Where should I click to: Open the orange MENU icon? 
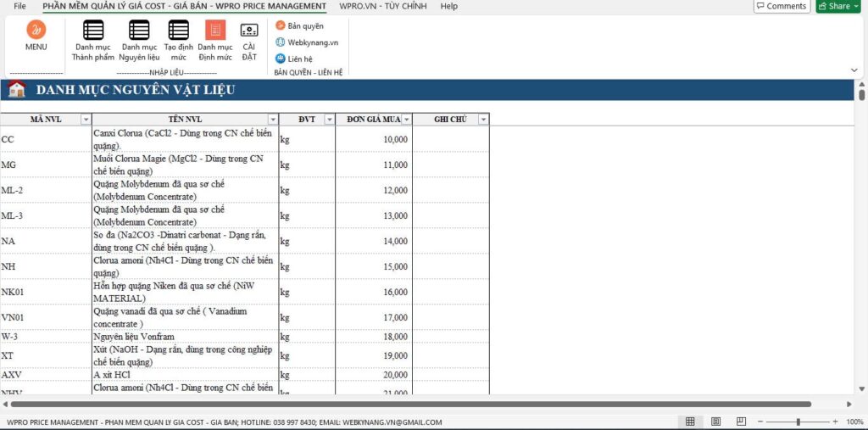(x=36, y=31)
